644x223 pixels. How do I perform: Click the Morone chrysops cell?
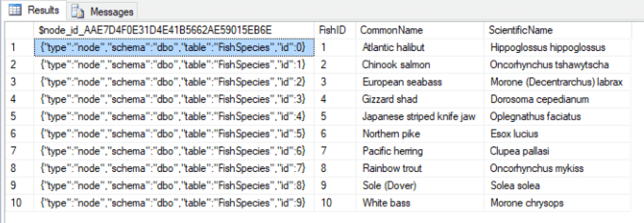pyautogui.click(x=557, y=203)
